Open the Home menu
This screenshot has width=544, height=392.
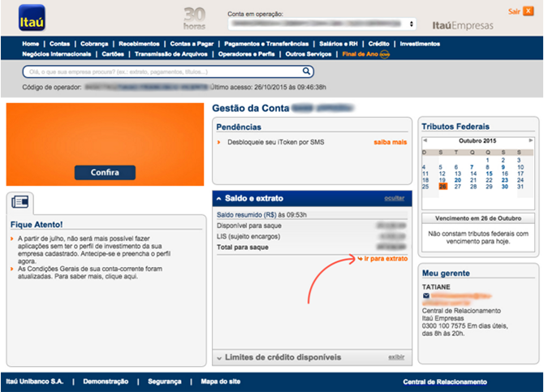coord(31,44)
